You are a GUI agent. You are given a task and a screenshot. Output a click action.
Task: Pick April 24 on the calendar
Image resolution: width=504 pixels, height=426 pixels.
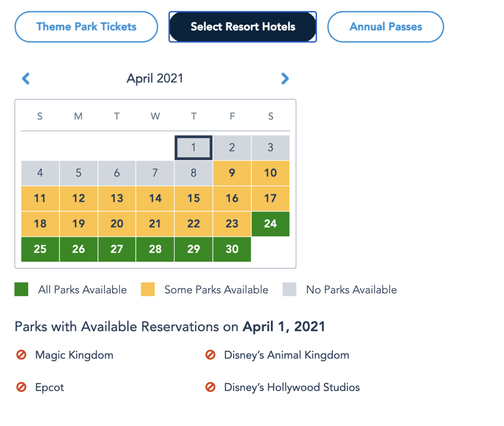270,224
